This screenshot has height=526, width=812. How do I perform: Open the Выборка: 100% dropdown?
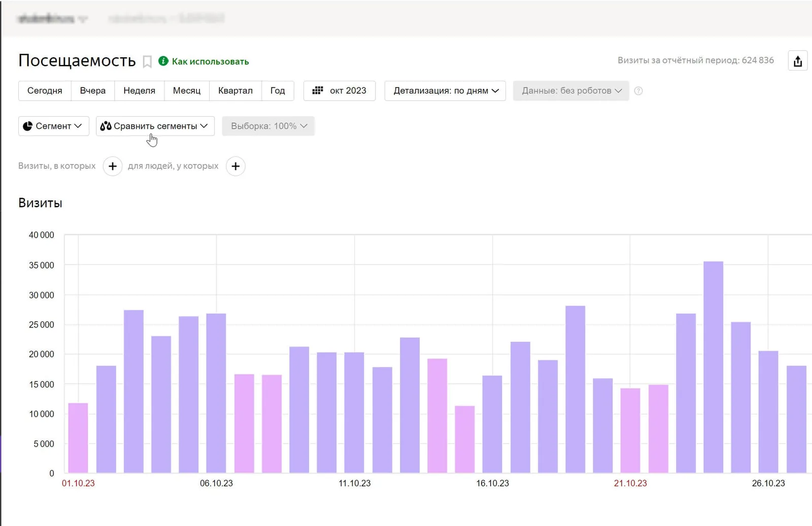(x=268, y=126)
